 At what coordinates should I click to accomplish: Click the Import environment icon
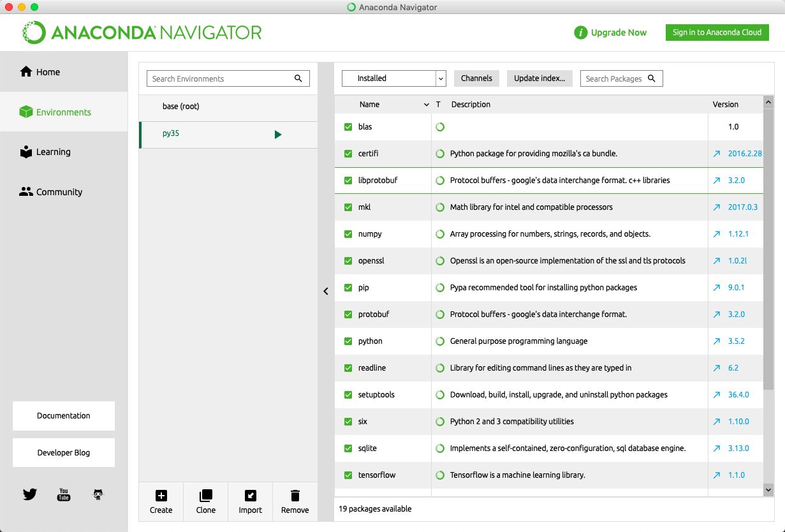250,496
